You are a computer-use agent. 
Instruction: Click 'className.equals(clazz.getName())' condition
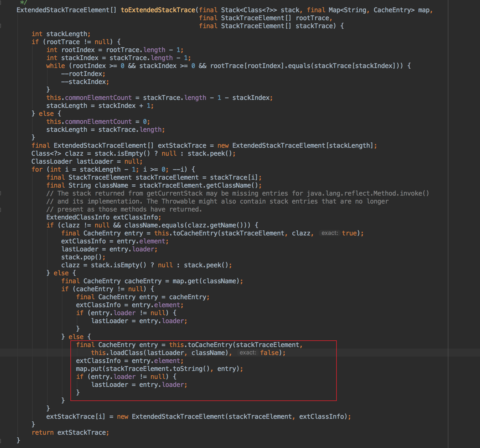(x=186, y=225)
